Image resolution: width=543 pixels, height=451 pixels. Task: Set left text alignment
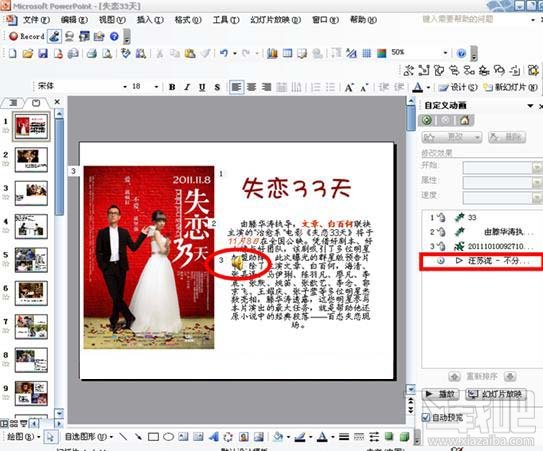[x=237, y=87]
